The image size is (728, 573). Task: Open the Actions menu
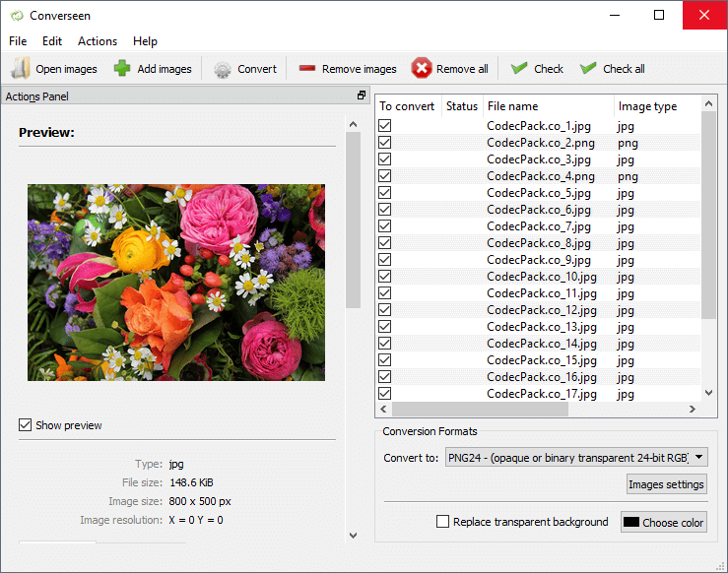click(x=98, y=41)
